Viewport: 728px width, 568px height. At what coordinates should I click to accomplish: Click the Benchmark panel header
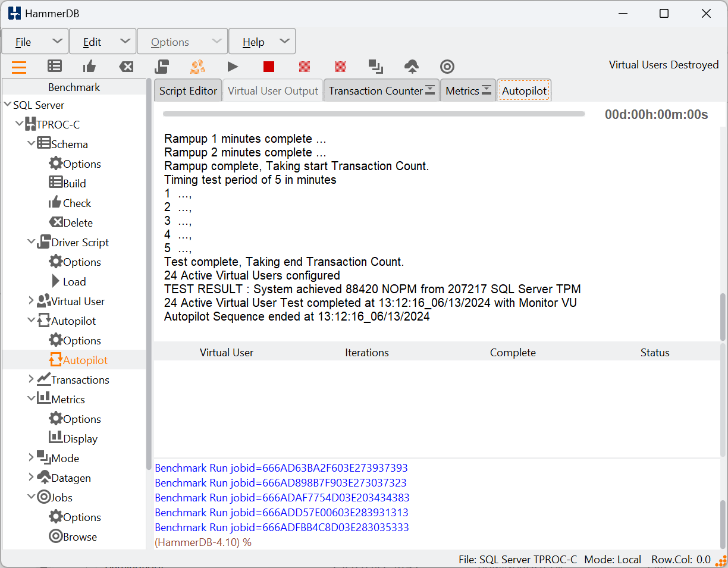tap(74, 87)
